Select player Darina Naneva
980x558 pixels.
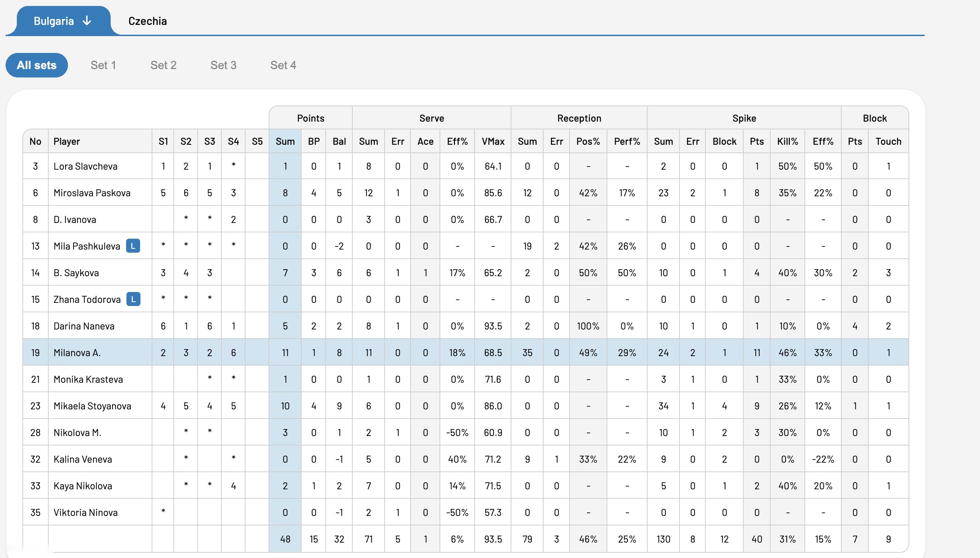tap(84, 326)
